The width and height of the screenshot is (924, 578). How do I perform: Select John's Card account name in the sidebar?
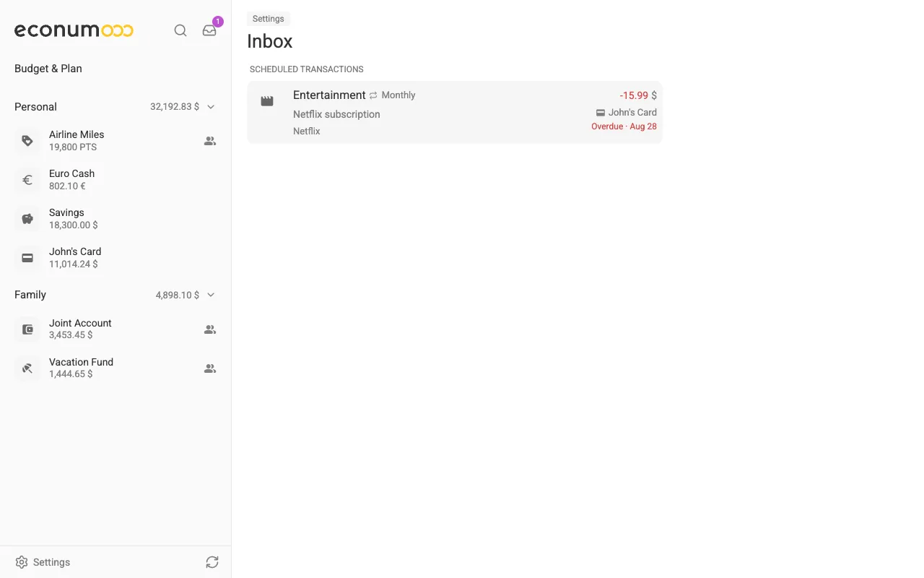click(x=75, y=251)
